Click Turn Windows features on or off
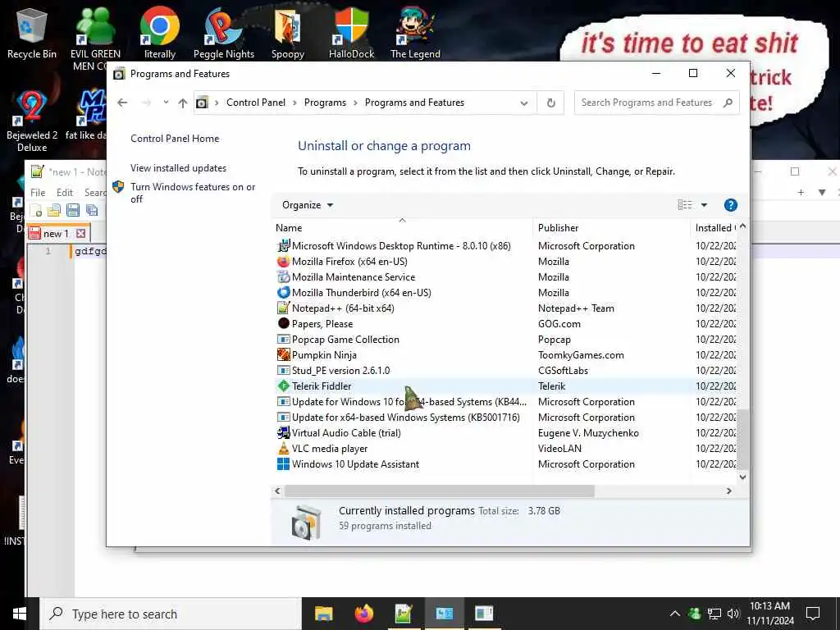The width and height of the screenshot is (840, 630). [x=193, y=193]
